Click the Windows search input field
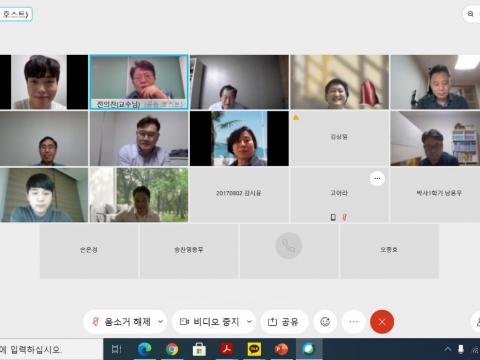480x360 pixels. 51,349
